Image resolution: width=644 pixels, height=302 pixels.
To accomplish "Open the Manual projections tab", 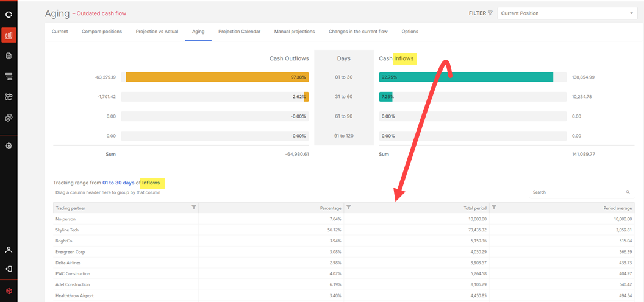I will coord(295,32).
